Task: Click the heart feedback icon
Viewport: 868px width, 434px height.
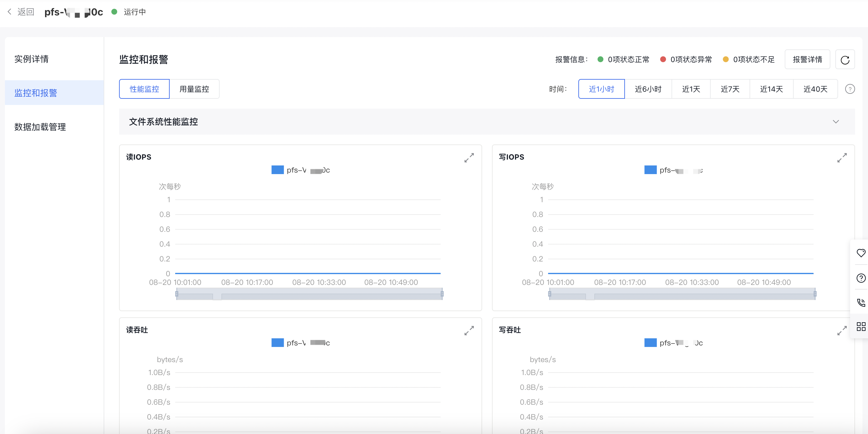Action: coord(861,253)
